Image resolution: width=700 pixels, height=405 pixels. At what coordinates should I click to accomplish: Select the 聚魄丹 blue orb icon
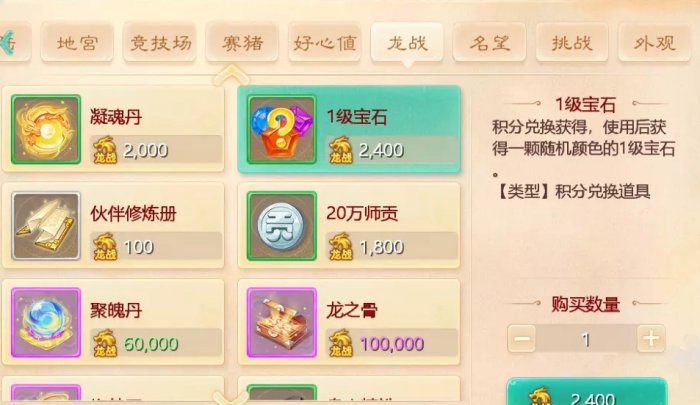click(46, 322)
